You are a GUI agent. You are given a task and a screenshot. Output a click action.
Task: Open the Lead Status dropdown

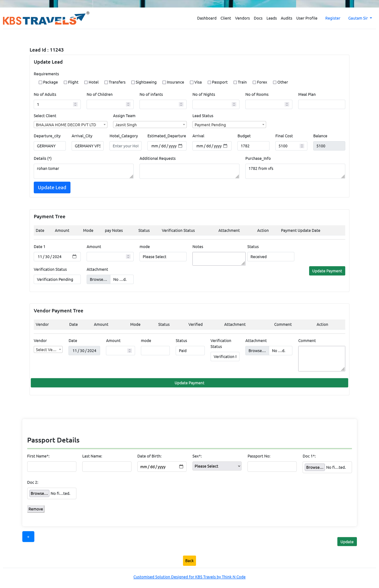[229, 125]
